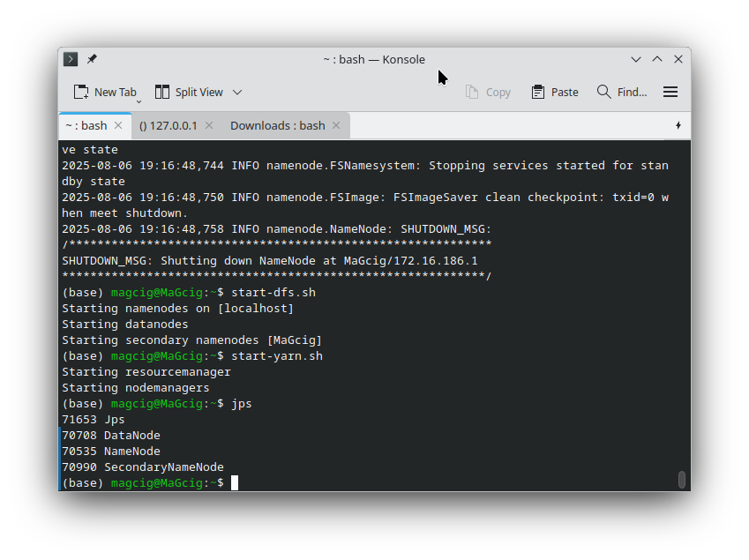Screen dimensions: 749x560
Task: Click the '70535 NameNode' output line
Action: tap(111, 452)
